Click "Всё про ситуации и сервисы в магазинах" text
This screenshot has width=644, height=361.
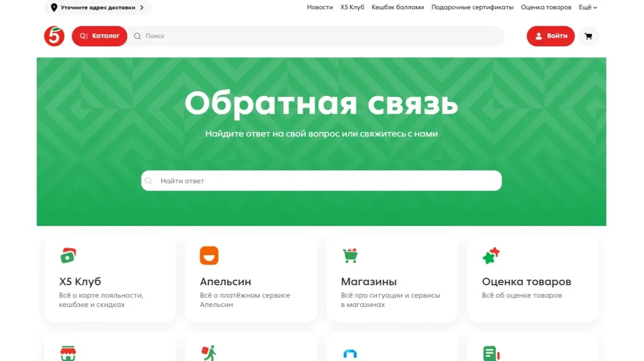coord(391,300)
